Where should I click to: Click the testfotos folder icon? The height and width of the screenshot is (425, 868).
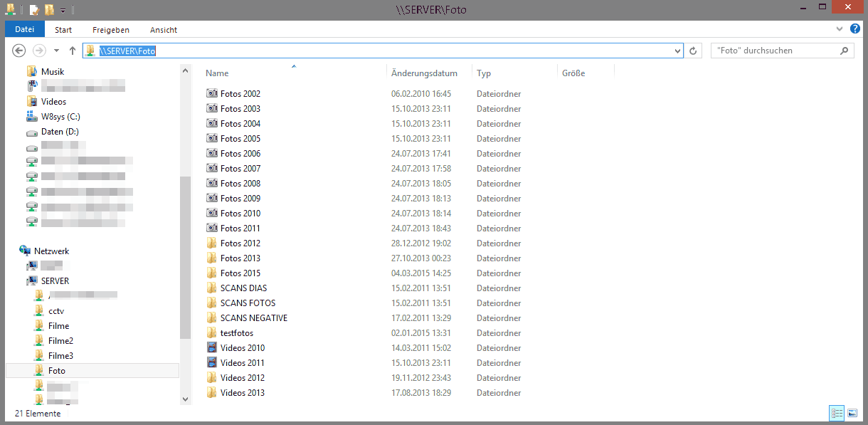coord(211,332)
